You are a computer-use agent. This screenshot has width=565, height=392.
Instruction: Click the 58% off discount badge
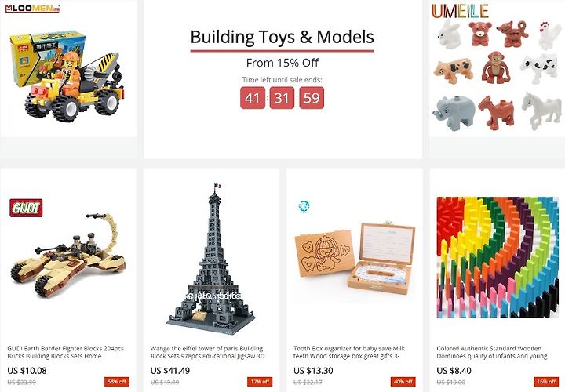click(117, 382)
